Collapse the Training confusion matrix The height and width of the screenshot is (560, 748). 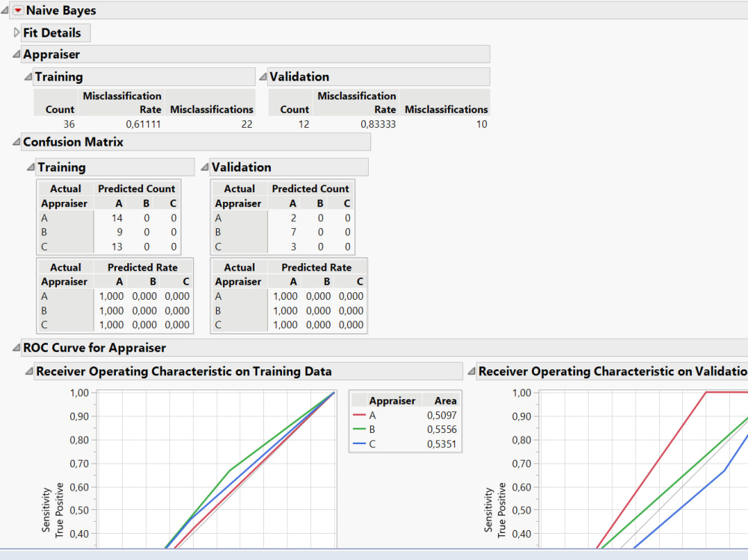(x=31, y=167)
